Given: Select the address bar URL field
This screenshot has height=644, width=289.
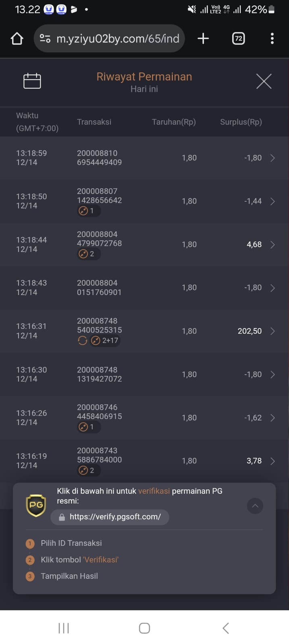Looking at the screenshot, I should pyautogui.click(x=109, y=39).
